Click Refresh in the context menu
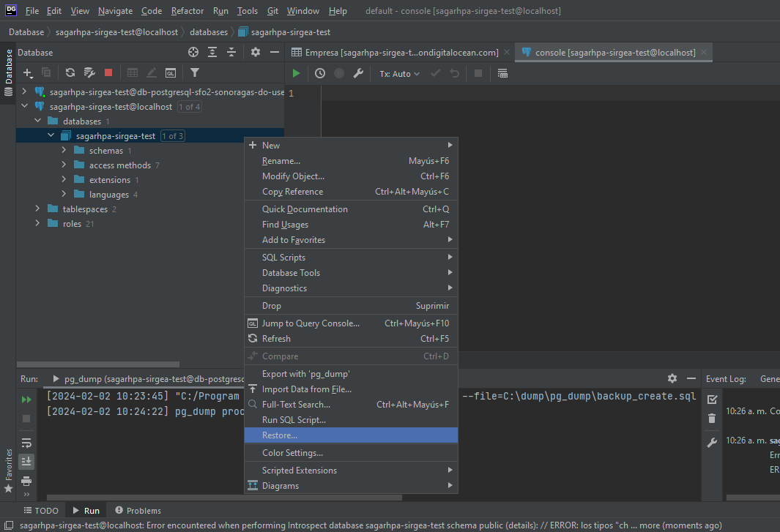 coord(351,339)
